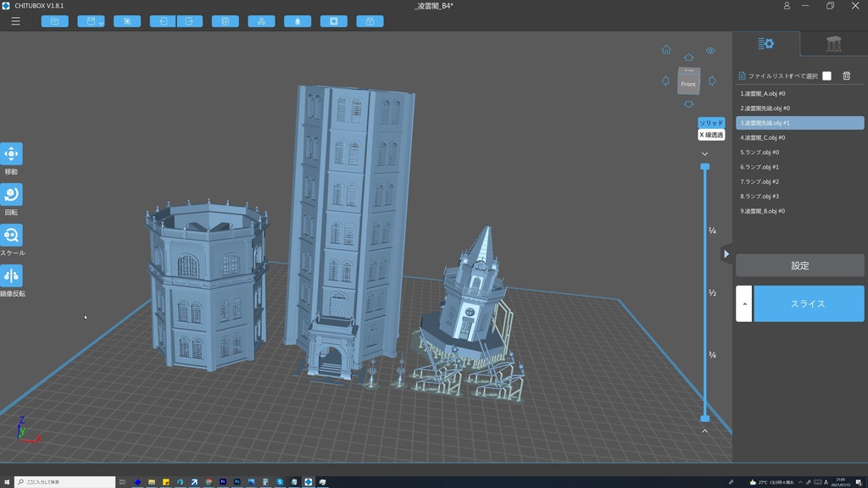The height and width of the screenshot is (488, 868).
Task: Check the ファイルリストすべて選択 checkbox
Action: [x=826, y=76]
